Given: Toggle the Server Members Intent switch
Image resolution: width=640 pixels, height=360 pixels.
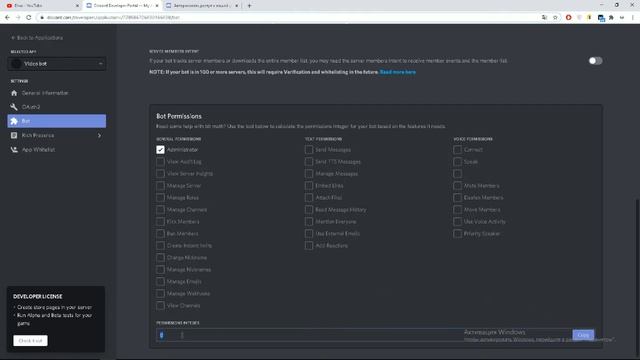Looking at the screenshot, I should click(596, 61).
